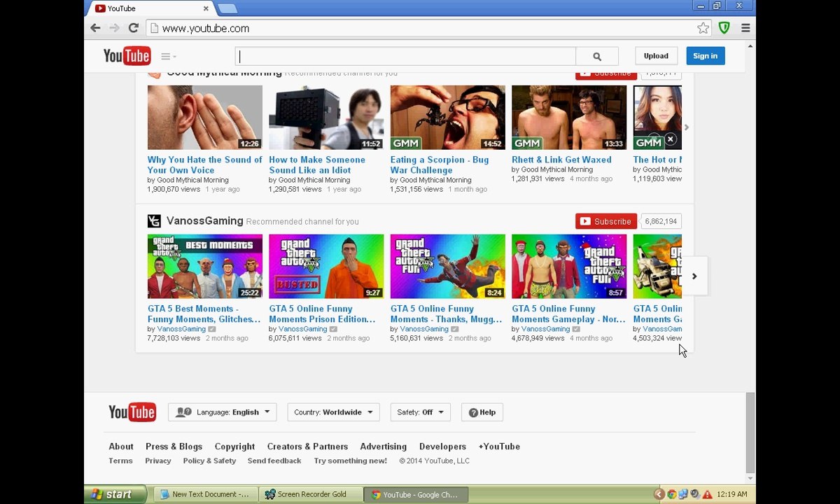This screenshot has height=504, width=840.
Task: Click Try something new! link
Action: coord(350,461)
